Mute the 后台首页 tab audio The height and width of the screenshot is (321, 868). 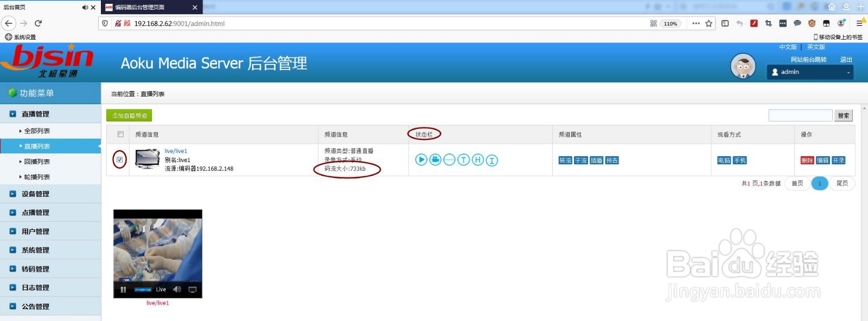pos(85,8)
